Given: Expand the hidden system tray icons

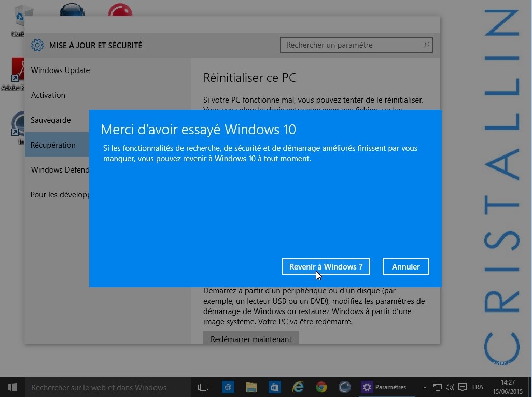Looking at the screenshot, I should [x=425, y=387].
